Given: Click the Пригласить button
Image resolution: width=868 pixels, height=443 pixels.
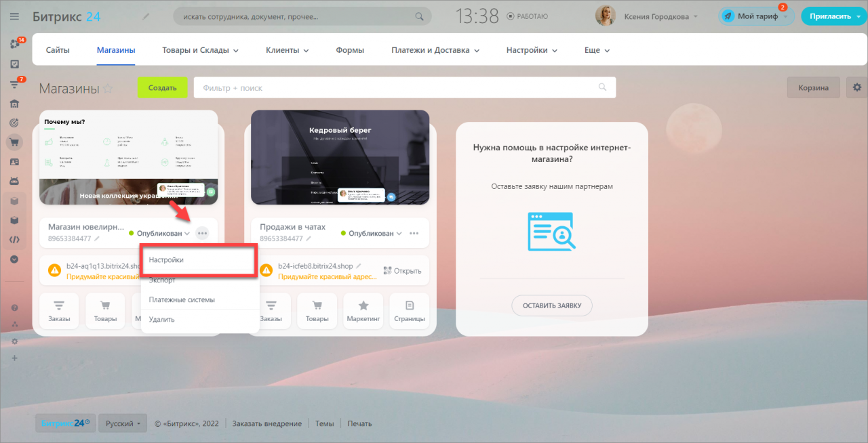Looking at the screenshot, I should (x=833, y=16).
